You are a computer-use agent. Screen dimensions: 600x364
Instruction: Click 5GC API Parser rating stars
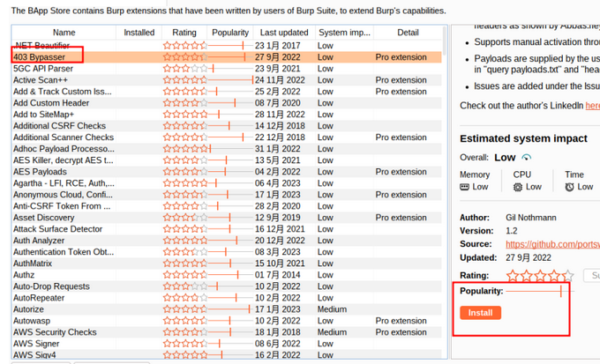pos(185,69)
